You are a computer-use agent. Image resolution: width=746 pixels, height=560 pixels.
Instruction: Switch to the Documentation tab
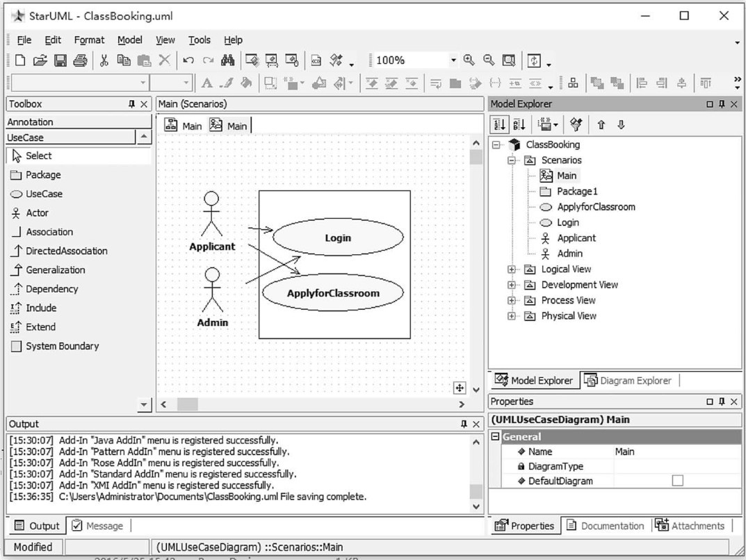(605, 526)
